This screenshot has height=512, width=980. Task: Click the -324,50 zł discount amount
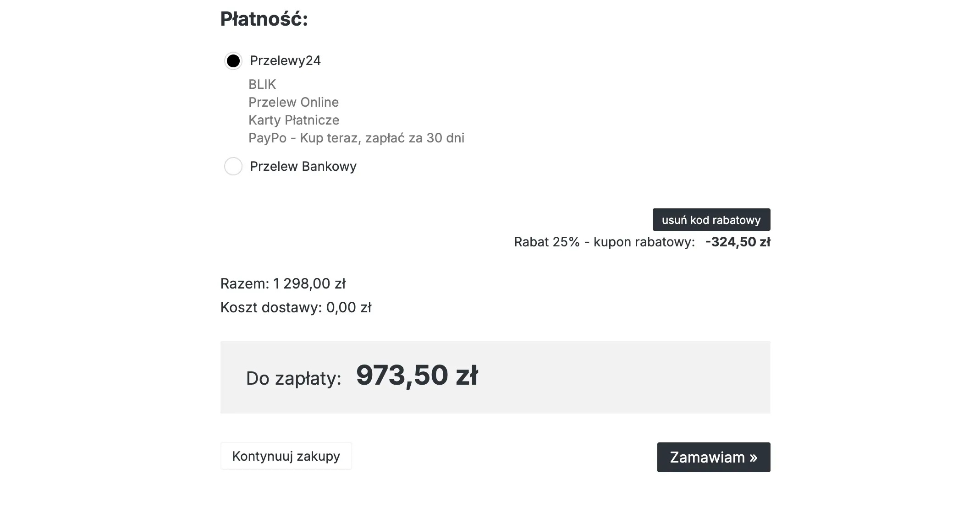738,242
